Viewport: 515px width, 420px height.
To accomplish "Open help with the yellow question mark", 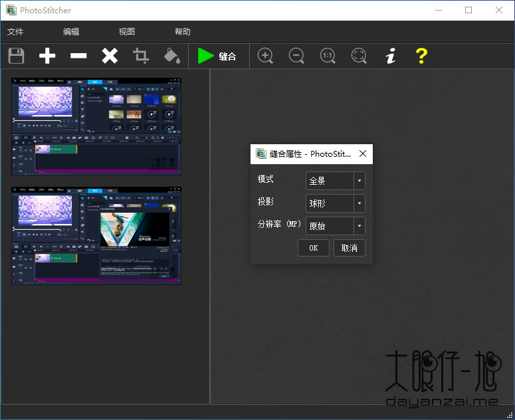I will coord(421,56).
